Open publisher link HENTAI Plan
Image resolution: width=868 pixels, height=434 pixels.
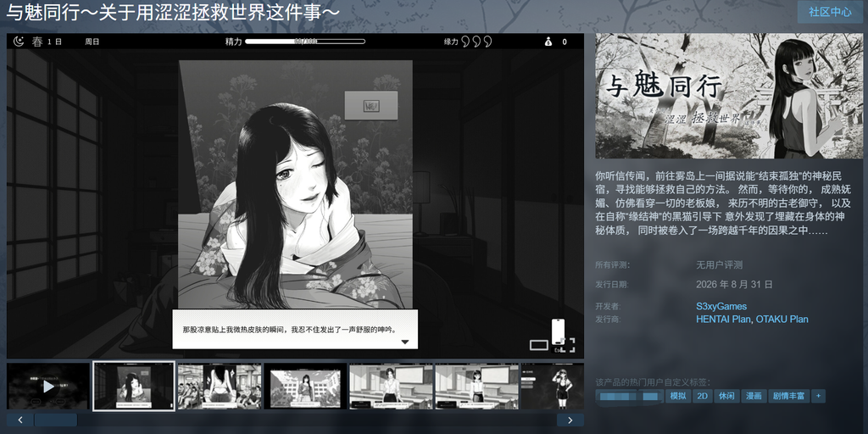point(722,319)
